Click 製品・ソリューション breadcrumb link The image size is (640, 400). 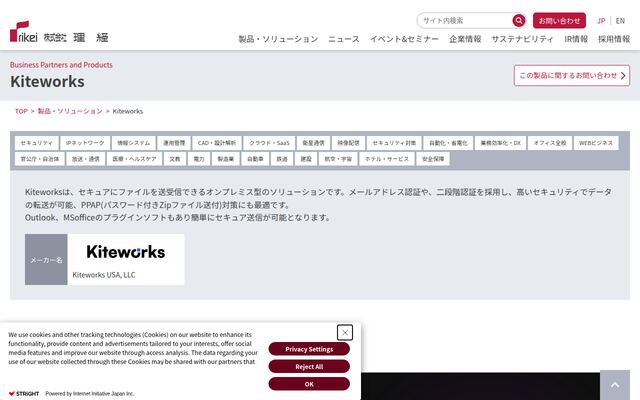[70, 111]
